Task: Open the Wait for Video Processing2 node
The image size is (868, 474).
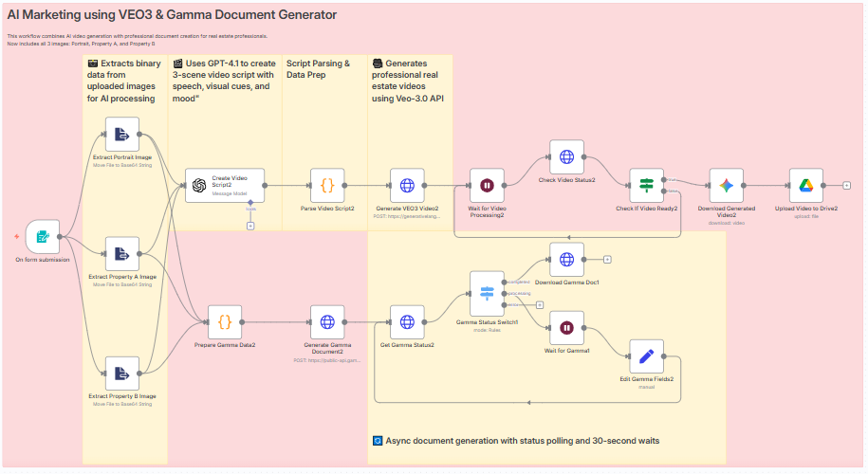Action: pyautogui.click(x=487, y=185)
